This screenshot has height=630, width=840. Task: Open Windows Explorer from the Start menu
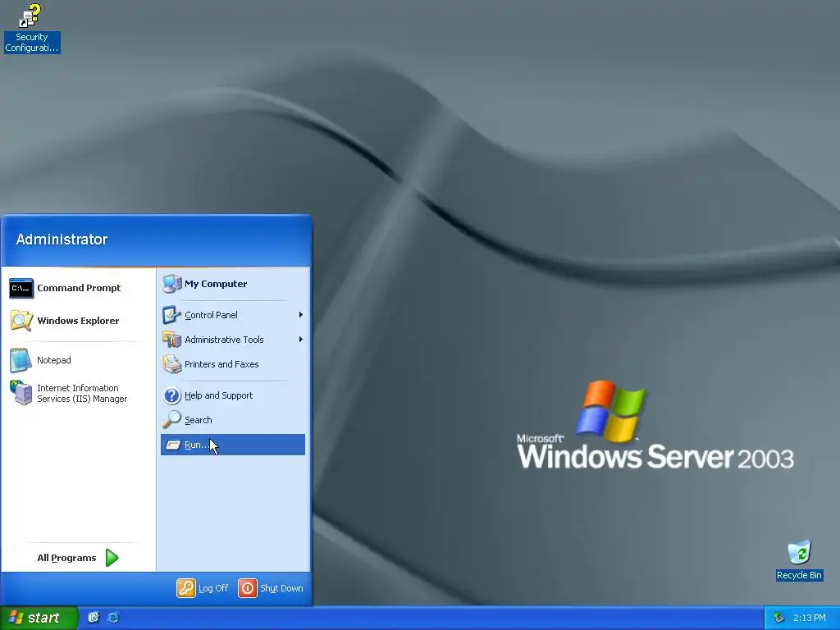point(78,321)
